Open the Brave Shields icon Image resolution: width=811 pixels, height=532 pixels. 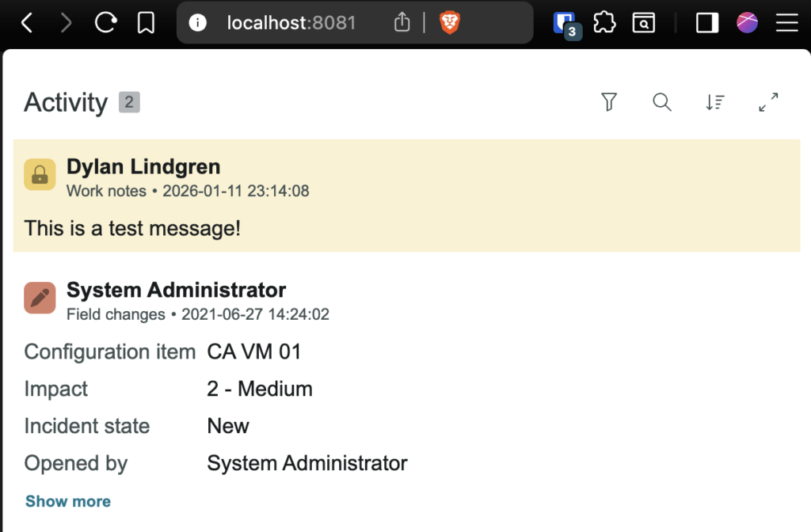click(450, 24)
